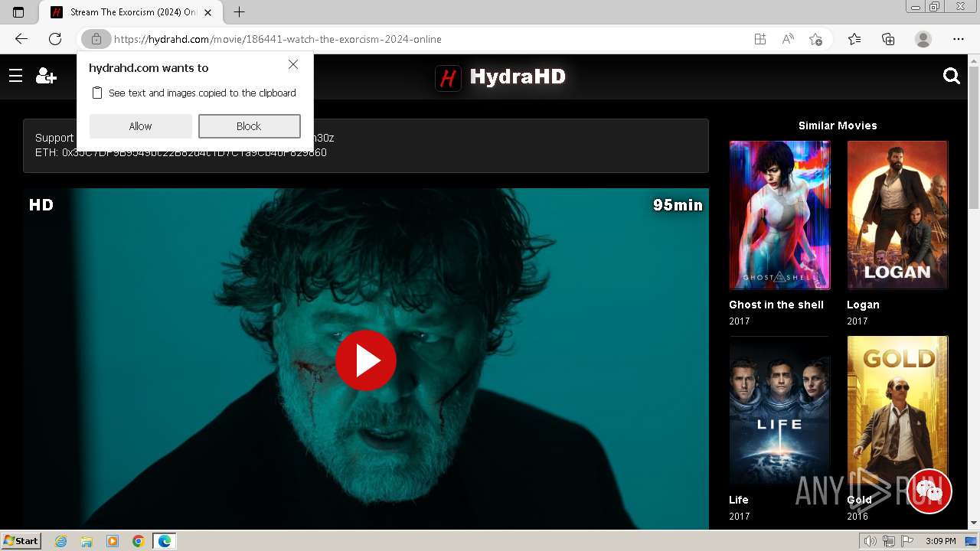Open Edge settings and more menu
Image resolution: width=980 pixels, height=551 pixels.
pos(959,39)
